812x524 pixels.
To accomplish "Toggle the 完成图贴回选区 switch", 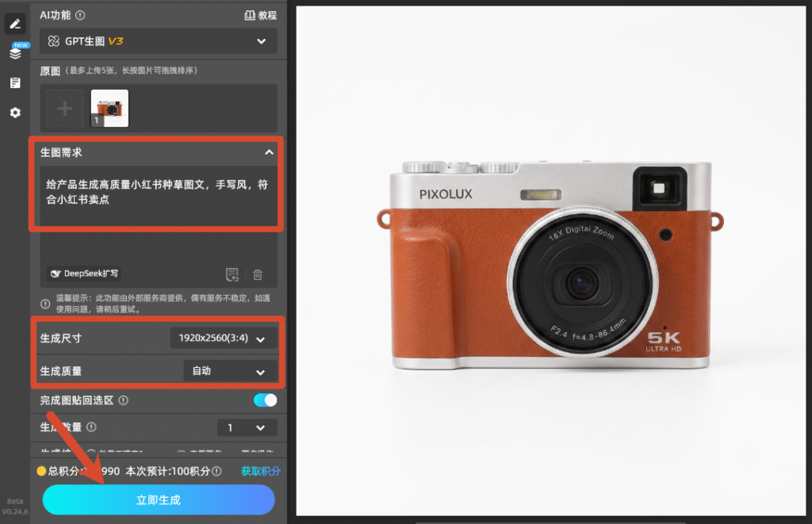I will tap(265, 400).
